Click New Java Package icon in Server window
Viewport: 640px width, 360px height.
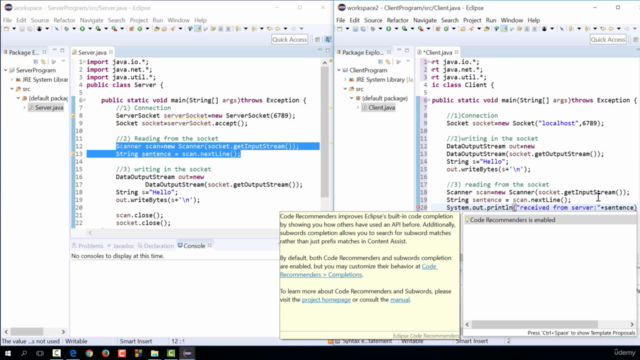(131, 29)
